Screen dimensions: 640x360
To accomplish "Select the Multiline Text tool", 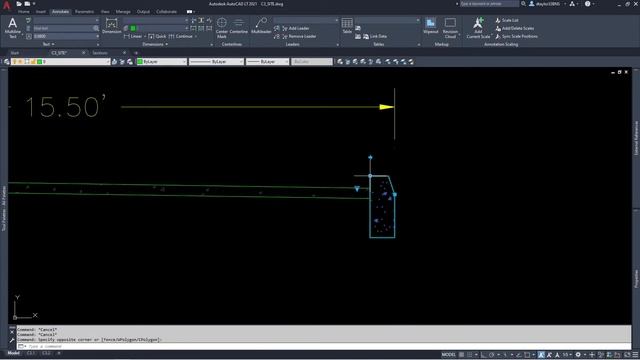I will (x=12, y=27).
